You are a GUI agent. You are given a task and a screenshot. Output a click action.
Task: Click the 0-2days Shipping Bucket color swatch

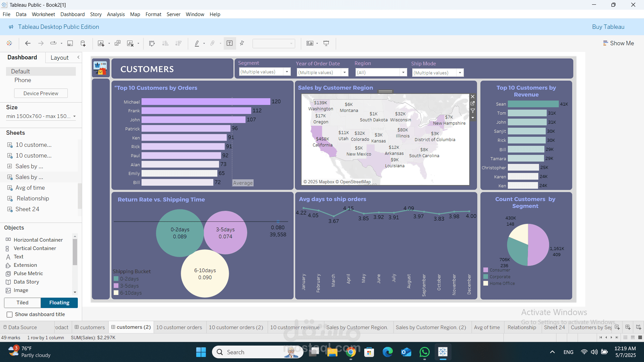116,279
